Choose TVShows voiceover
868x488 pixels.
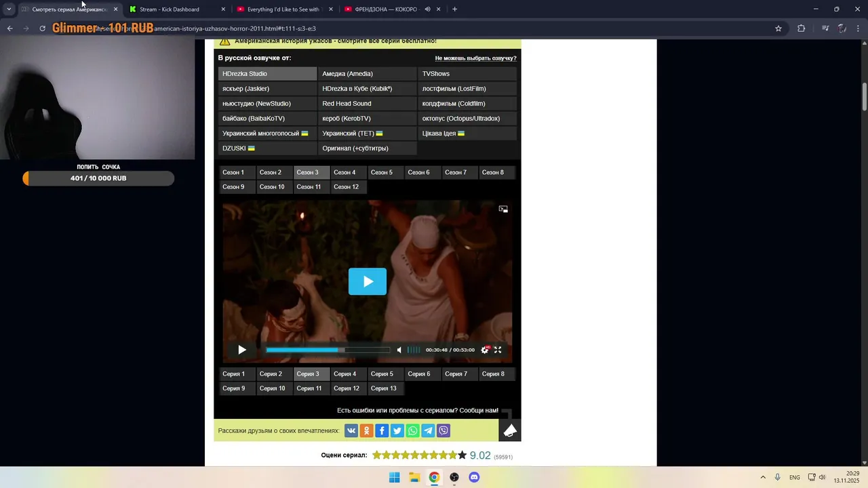coord(467,73)
